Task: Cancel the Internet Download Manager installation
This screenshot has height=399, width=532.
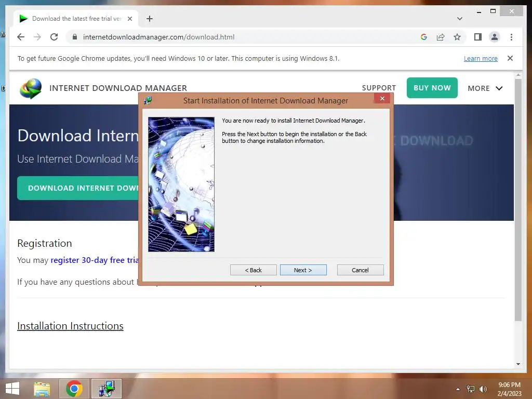Action: [360, 270]
